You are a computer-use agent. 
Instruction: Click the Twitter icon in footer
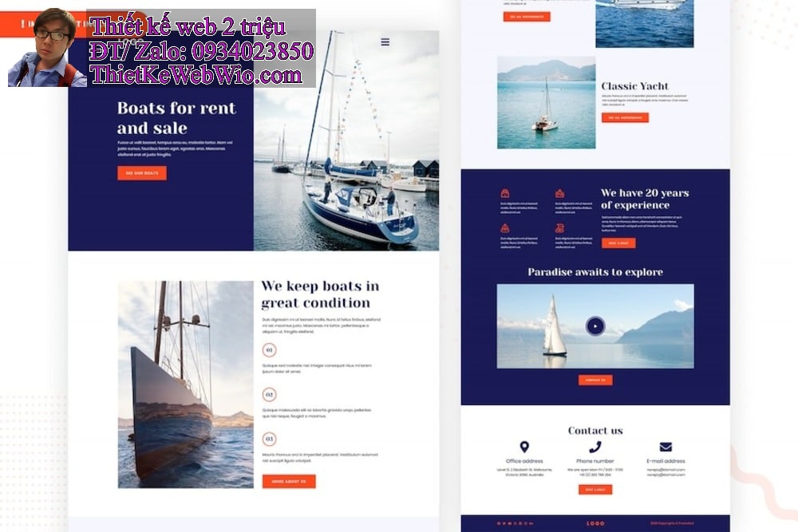[x=504, y=523]
